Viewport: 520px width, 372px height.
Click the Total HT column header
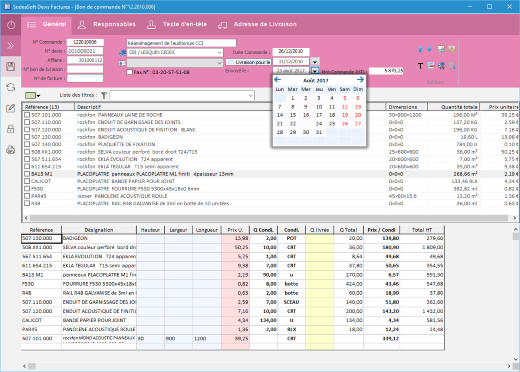(422, 230)
